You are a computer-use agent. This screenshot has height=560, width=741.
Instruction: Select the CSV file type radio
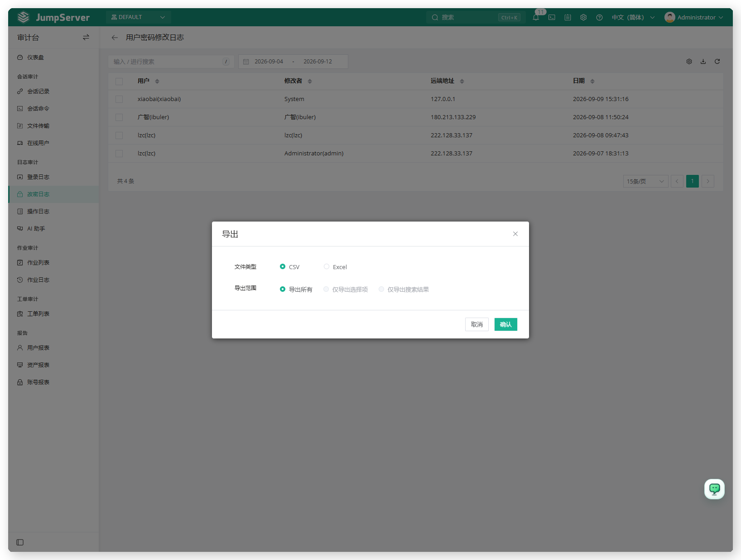[283, 266]
